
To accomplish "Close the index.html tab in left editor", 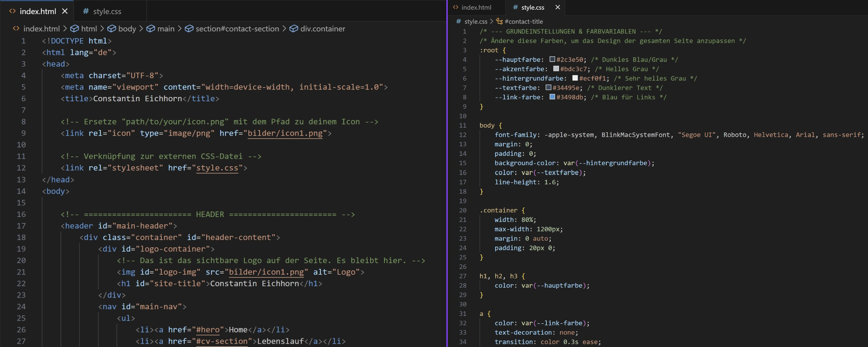I will click(65, 11).
